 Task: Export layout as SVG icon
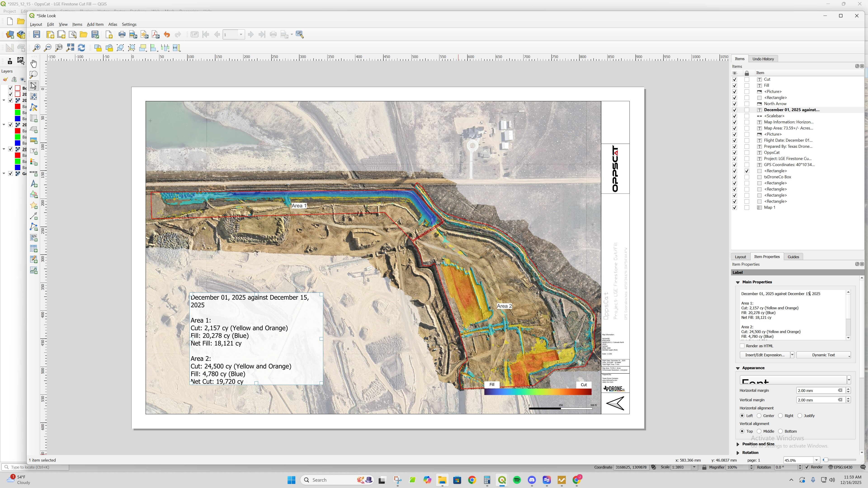pos(144,34)
